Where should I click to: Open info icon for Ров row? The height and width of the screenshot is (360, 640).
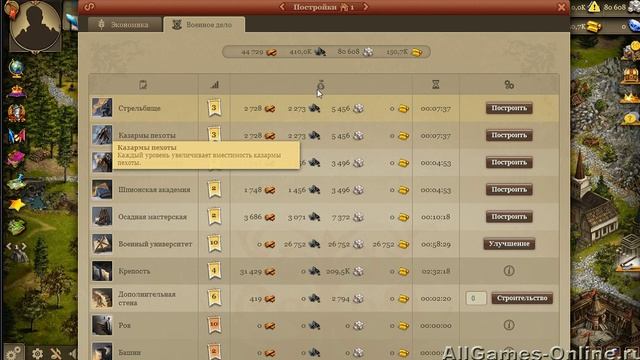(509, 325)
